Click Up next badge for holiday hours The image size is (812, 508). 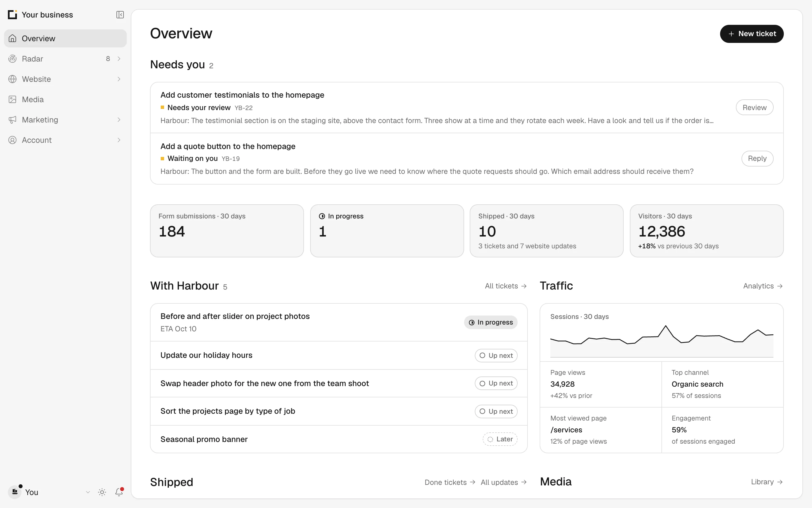point(496,356)
